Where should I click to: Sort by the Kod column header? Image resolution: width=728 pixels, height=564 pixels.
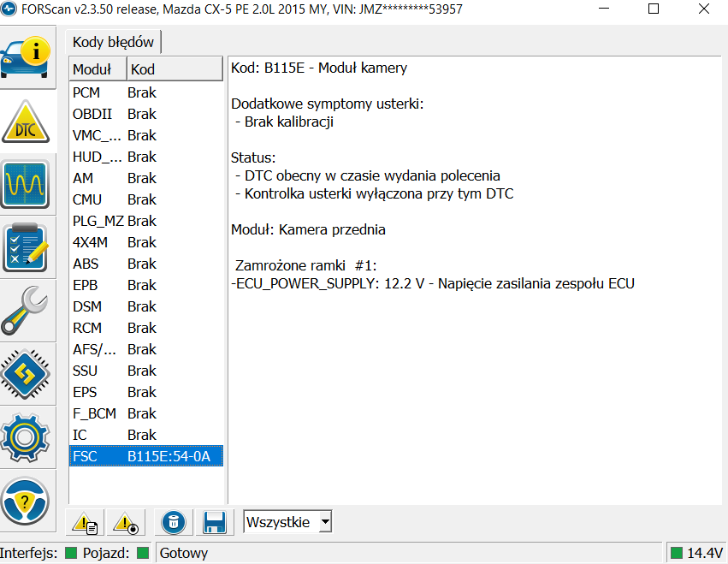[175, 69]
